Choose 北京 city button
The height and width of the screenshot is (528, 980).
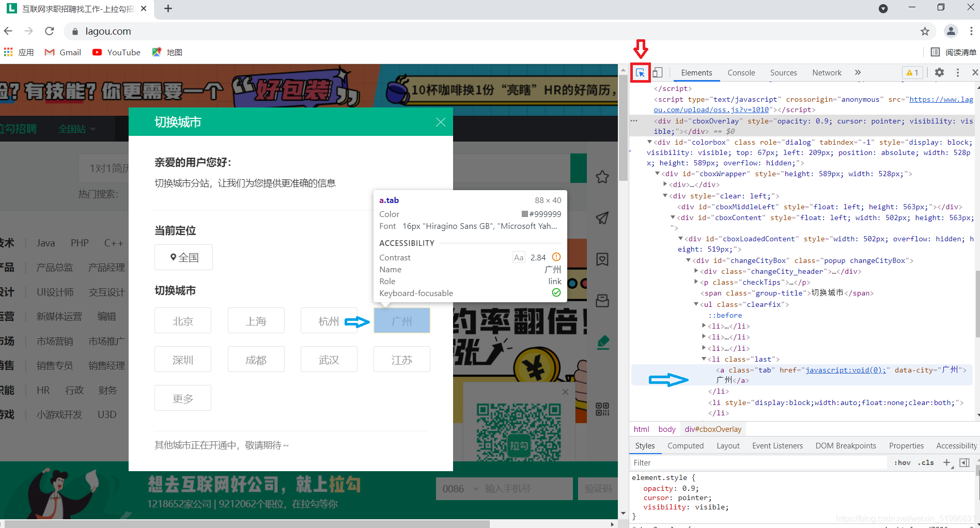pyautogui.click(x=183, y=321)
